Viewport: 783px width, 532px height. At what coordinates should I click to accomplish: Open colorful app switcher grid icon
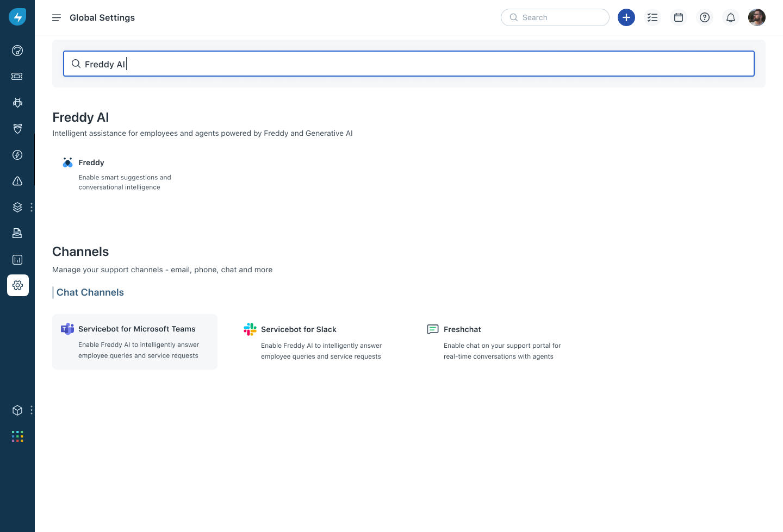[x=17, y=436]
